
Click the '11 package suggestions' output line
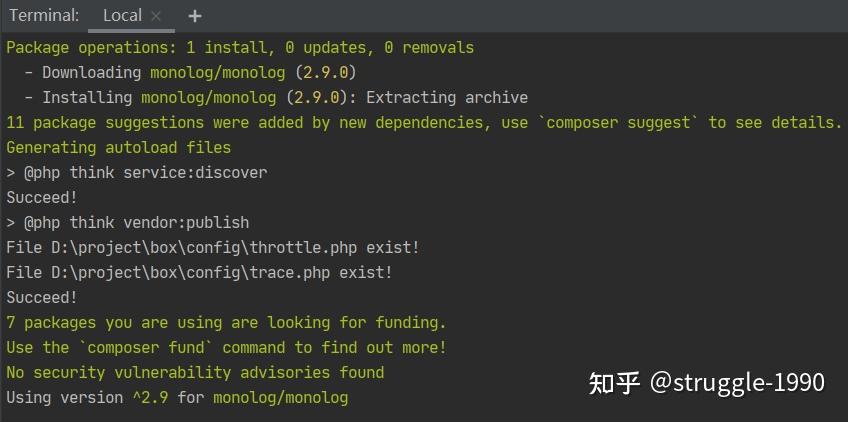point(425,123)
